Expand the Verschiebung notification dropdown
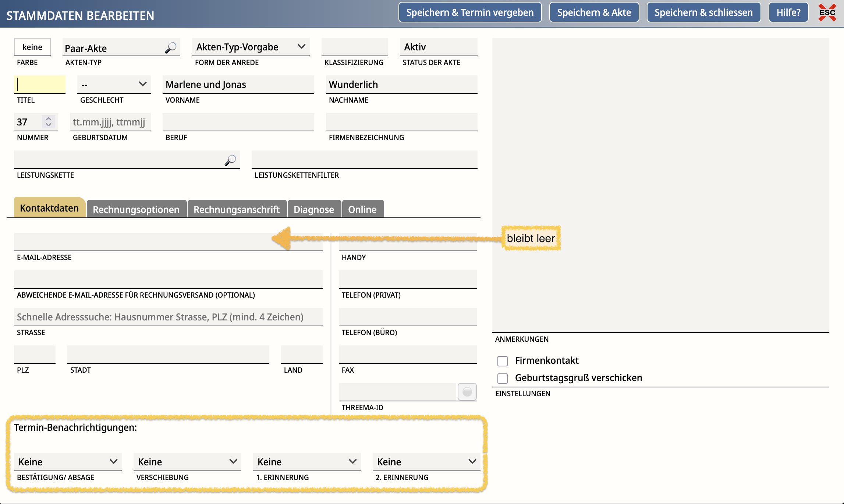The height and width of the screenshot is (504, 844). click(x=187, y=462)
